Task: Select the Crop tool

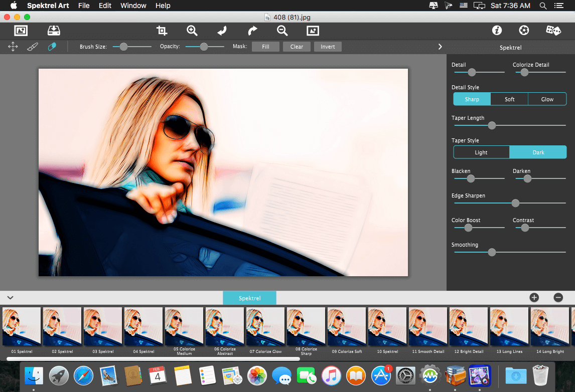Action: click(x=162, y=31)
